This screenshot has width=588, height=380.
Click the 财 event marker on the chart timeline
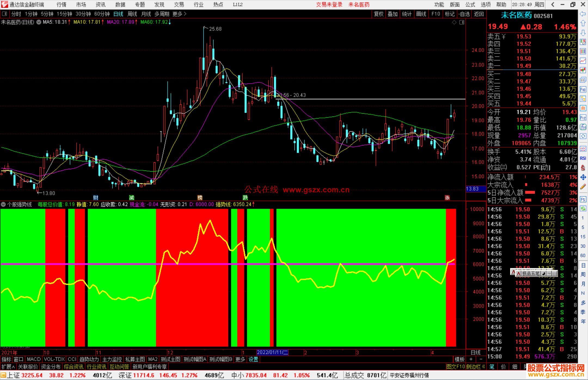96,197
